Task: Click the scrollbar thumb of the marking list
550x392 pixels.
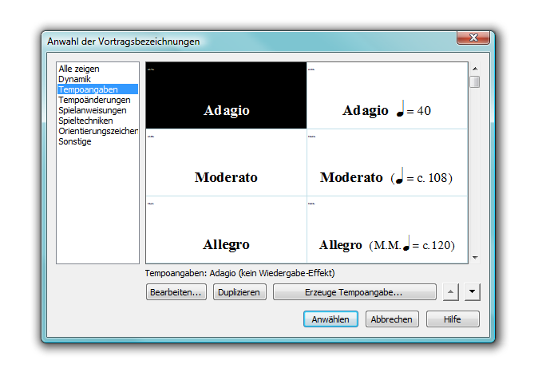Action: point(475,82)
